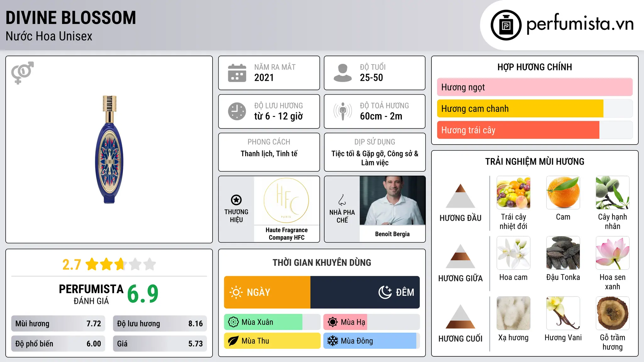Click the star badge brand icon
Image resolution: width=644 pixels, height=362 pixels.
point(236,200)
